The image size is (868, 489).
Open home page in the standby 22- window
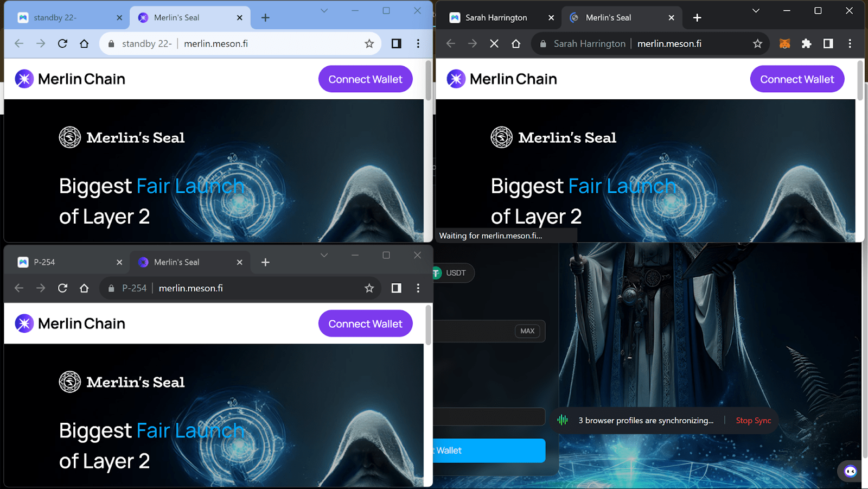pos(84,43)
